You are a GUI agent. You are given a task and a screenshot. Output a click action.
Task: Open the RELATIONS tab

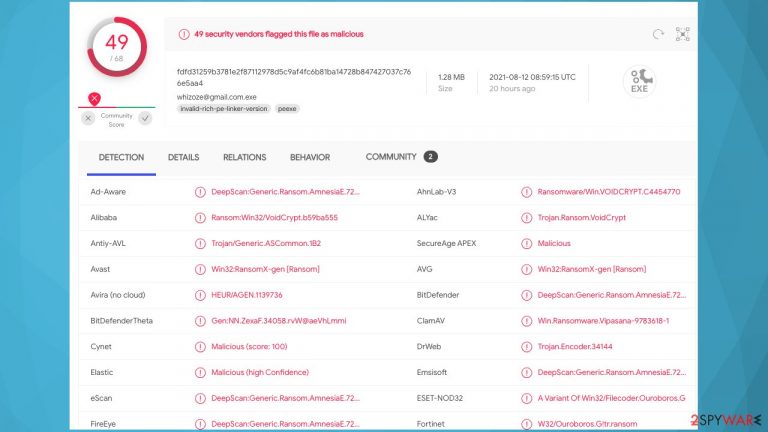(x=244, y=157)
